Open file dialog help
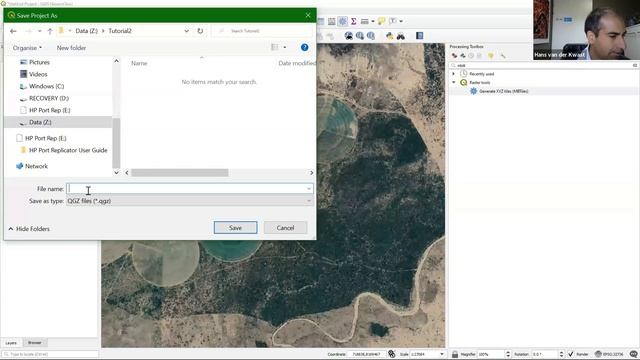The width and height of the screenshot is (640, 360). pyautogui.click(x=304, y=47)
